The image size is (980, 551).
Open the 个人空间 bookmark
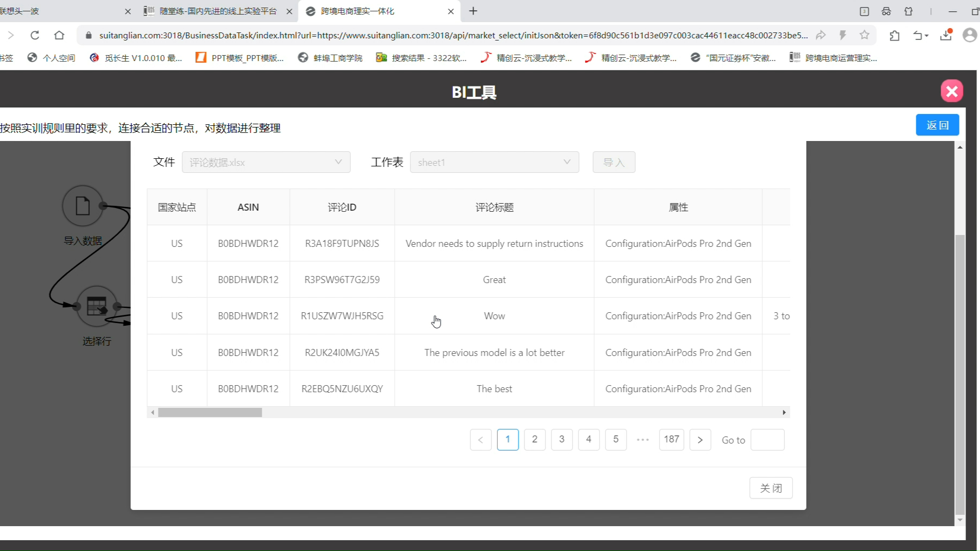point(51,58)
